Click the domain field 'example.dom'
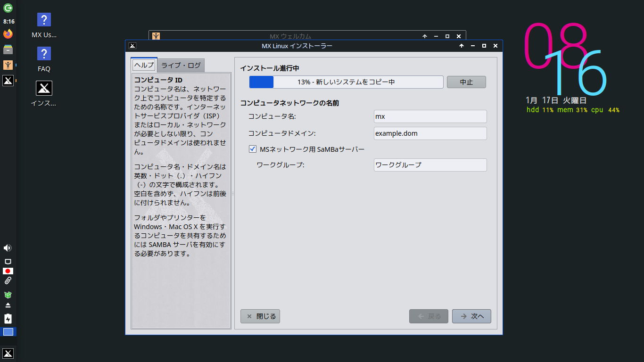Image resolution: width=644 pixels, height=362 pixels. [x=430, y=133]
